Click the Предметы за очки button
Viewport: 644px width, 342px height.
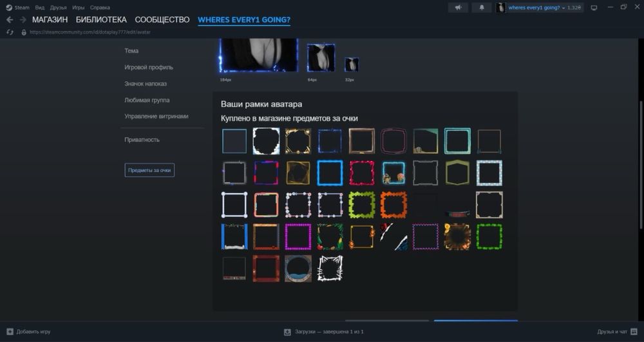coord(149,170)
